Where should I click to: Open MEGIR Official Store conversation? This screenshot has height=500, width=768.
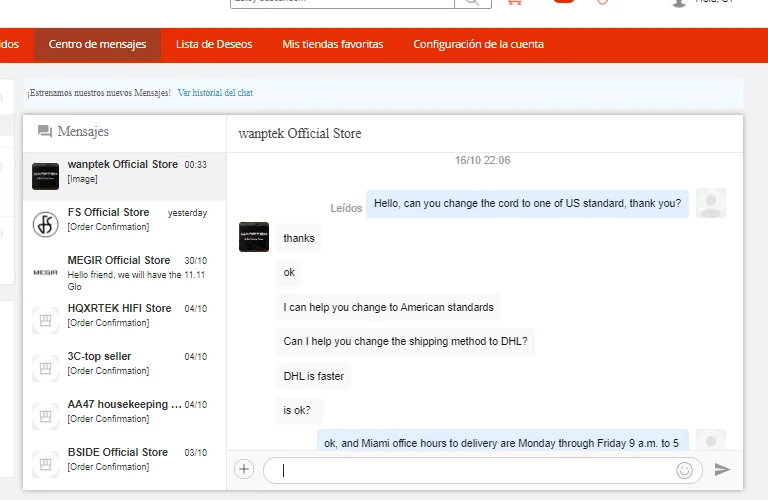click(x=124, y=272)
